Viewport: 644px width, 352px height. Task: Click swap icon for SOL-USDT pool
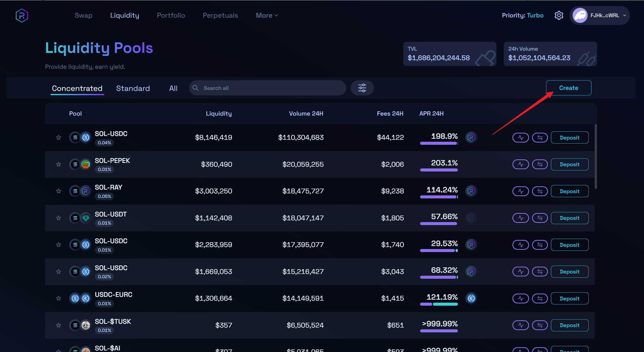540,218
